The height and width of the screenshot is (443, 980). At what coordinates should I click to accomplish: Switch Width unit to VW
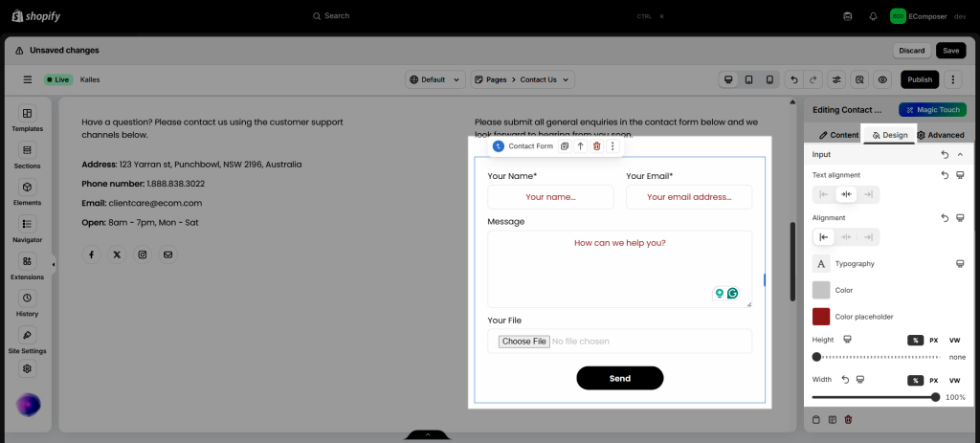(953, 380)
